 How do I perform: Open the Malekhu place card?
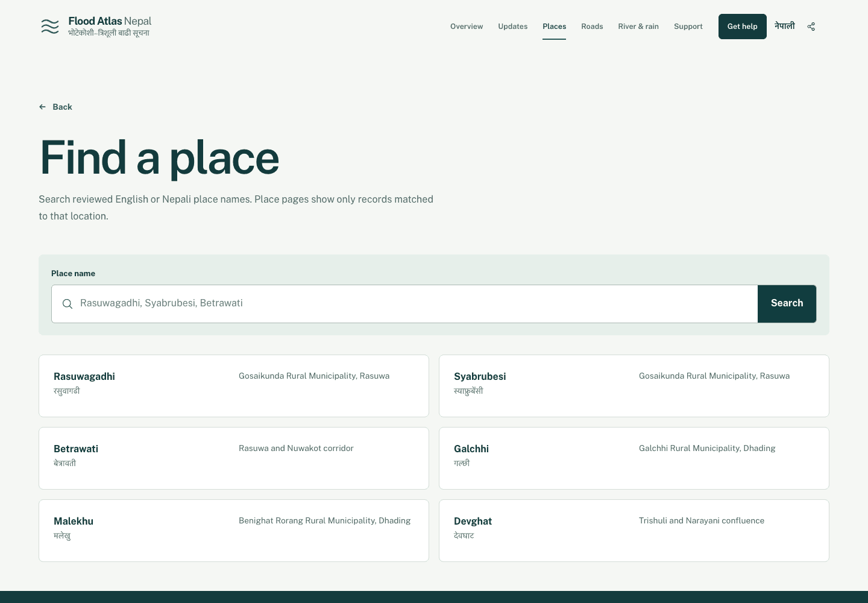pos(234,531)
